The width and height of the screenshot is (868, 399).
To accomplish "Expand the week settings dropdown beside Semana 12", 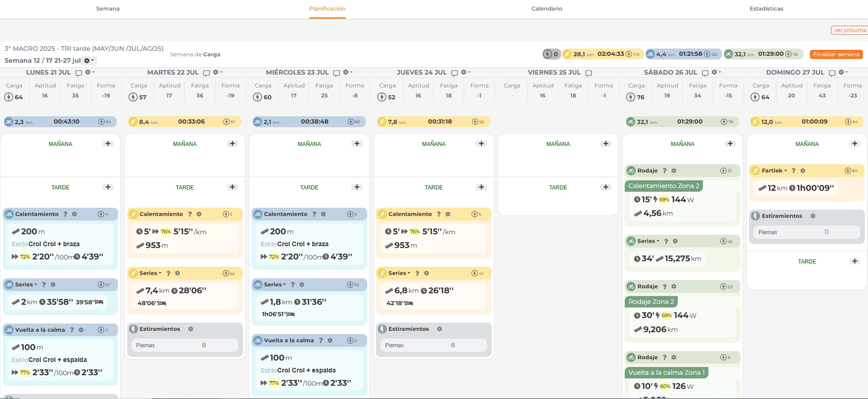I will click(x=89, y=60).
